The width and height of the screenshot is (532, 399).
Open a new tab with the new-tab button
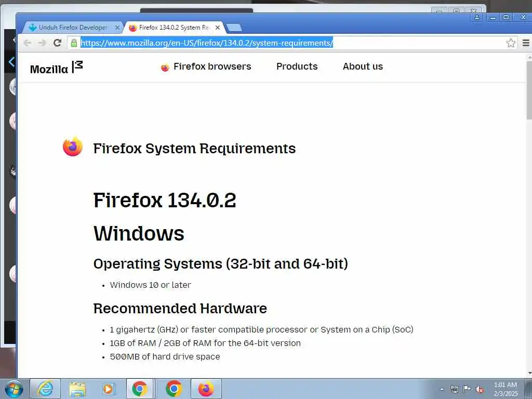click(234, 28)
